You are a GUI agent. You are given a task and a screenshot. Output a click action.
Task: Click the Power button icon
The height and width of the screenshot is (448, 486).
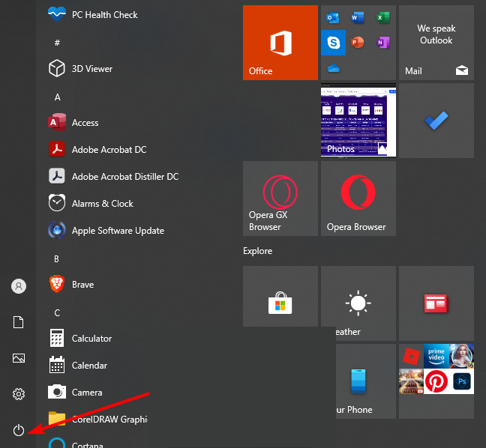pos(19,430)
